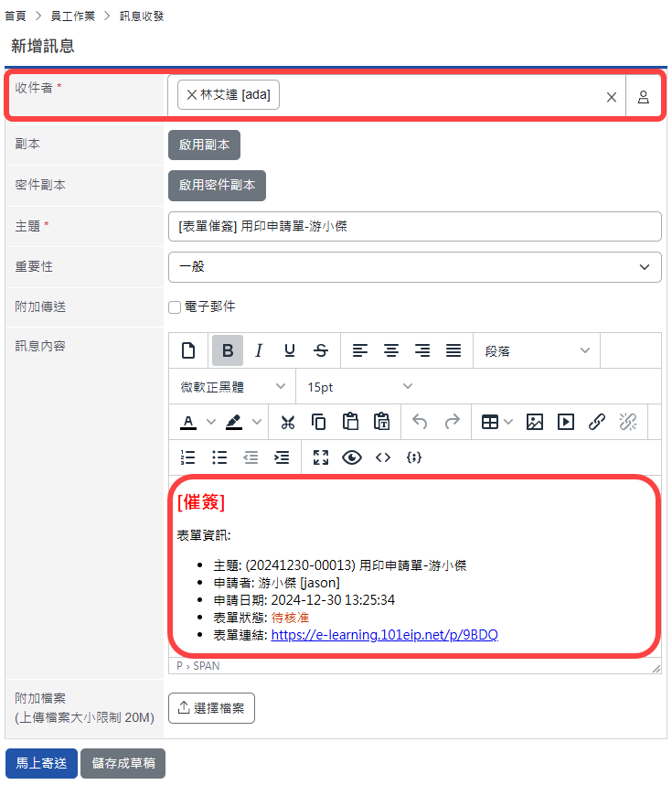
Task: Open the insert table menu
Action: (490, 422)
